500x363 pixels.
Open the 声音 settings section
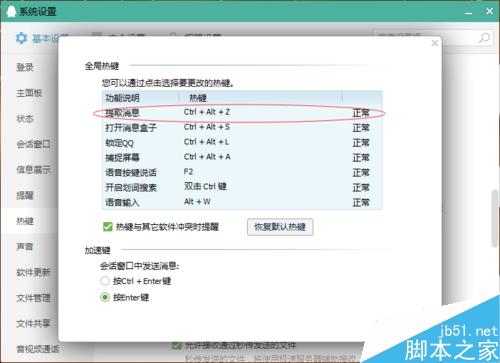(x=25, y=247)
